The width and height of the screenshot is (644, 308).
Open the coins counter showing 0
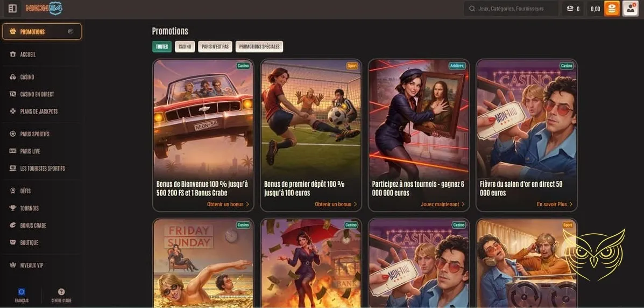pyautogui.click(x=573, y=9)
